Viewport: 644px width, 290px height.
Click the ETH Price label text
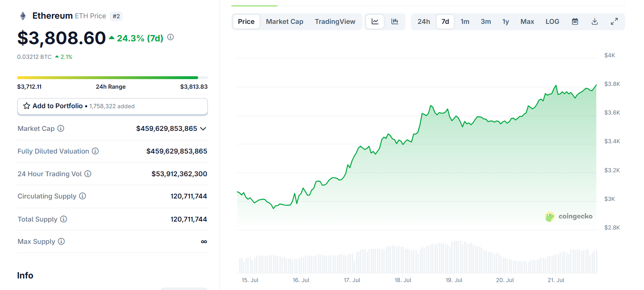click(90, 16)
